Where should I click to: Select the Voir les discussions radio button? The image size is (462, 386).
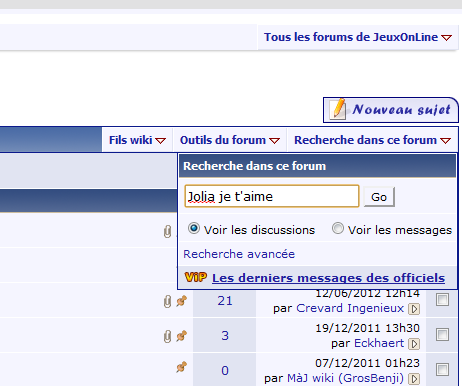tap(194, 229)
